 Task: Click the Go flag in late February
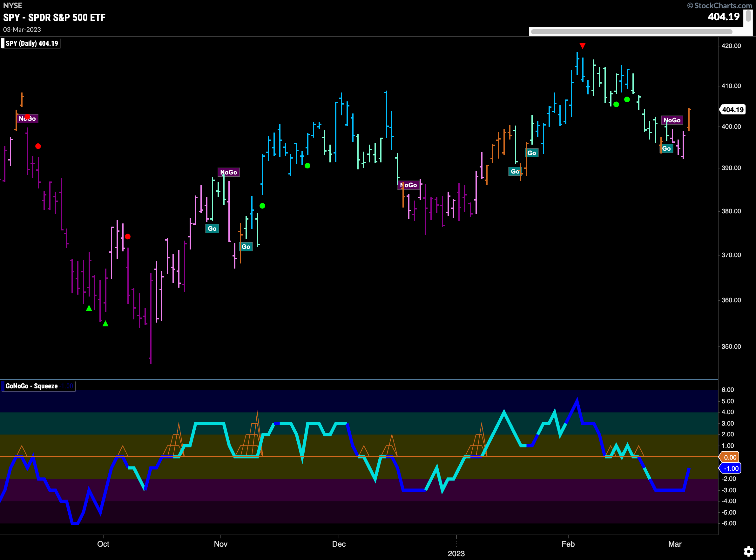pos(666,148)
